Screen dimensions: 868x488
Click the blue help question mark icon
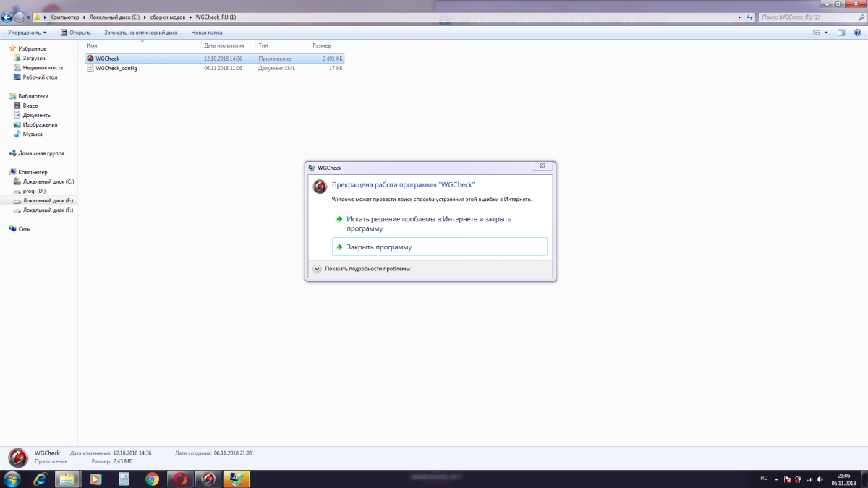coord(858,33)
